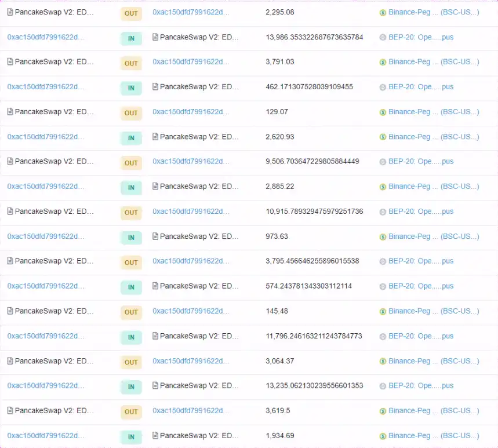Click the grey token icon in the 462.17 row

coord(383,87)
